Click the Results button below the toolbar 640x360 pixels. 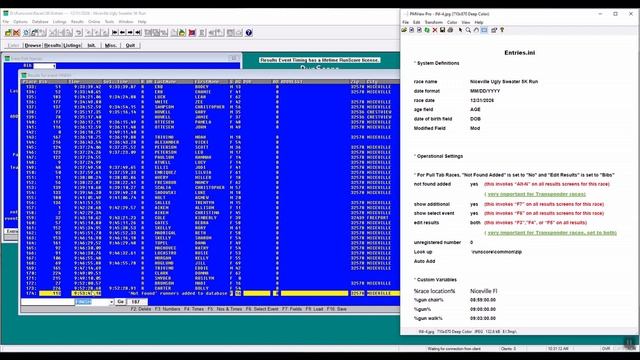(x=52, y=45)
